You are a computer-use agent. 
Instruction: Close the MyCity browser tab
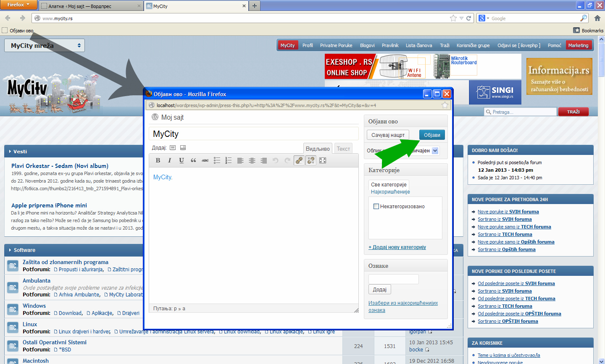tap(244, 6)
